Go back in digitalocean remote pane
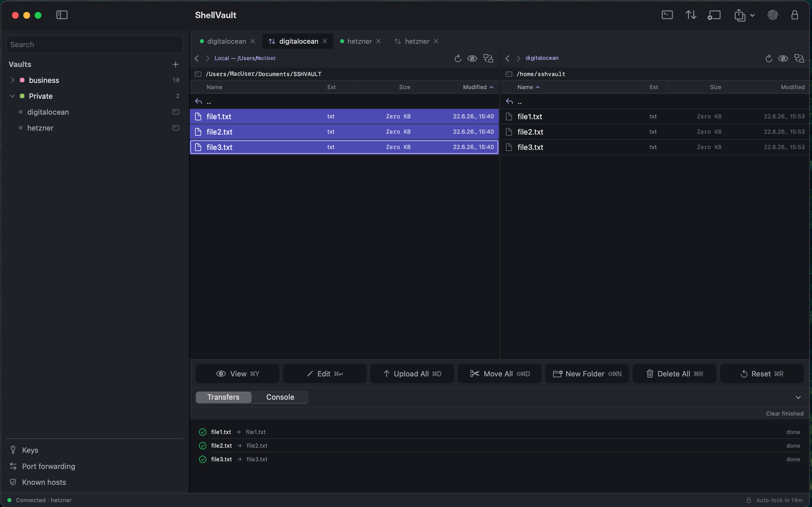The width and height of the screenshot is (812, 507). tap(508, 58)
